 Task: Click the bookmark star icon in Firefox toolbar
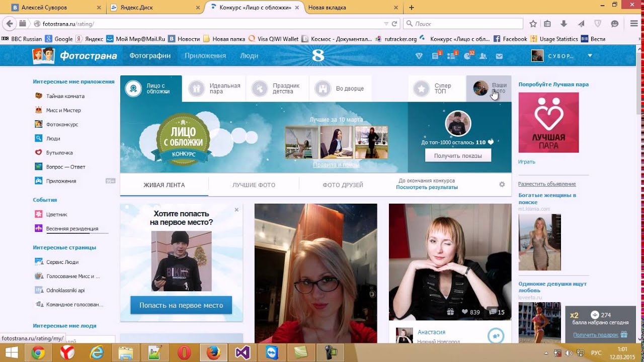[x=533, y=24]
